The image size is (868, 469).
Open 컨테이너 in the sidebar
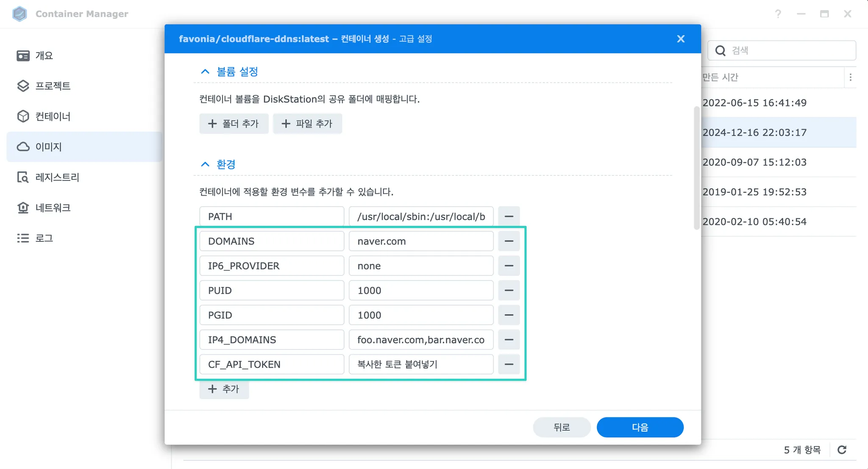[x=53, y=116]
